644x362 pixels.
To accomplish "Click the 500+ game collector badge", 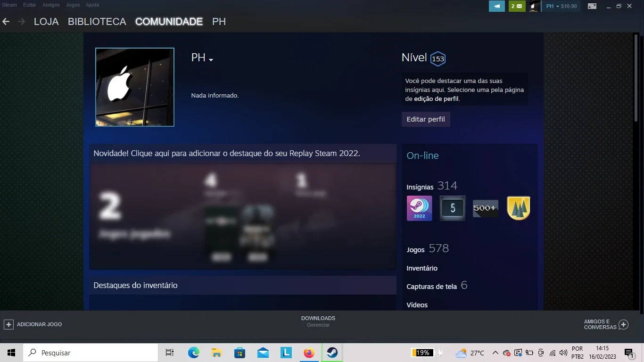I will pyautogui.click(x=486, y=208).
